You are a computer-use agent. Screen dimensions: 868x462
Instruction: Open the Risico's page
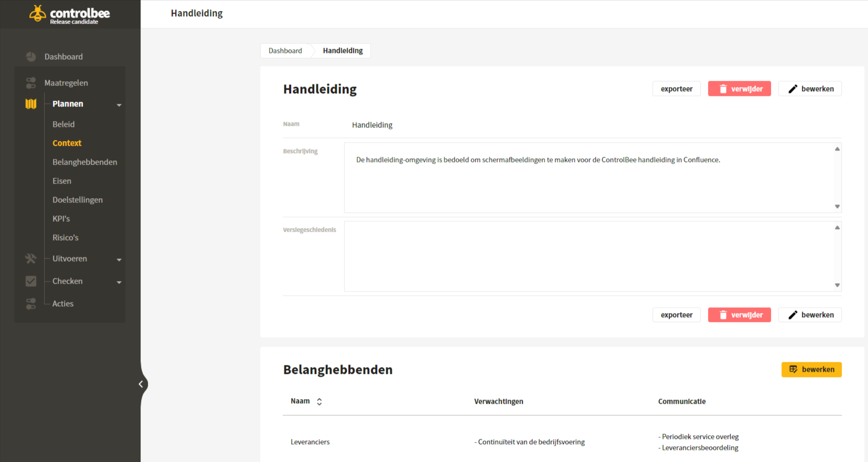point(65,238)
